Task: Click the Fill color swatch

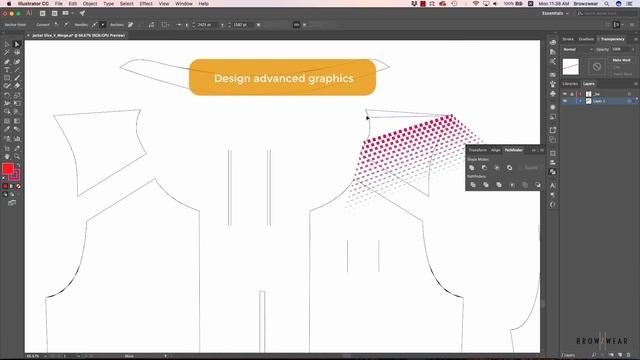Action: pos(8,169)
